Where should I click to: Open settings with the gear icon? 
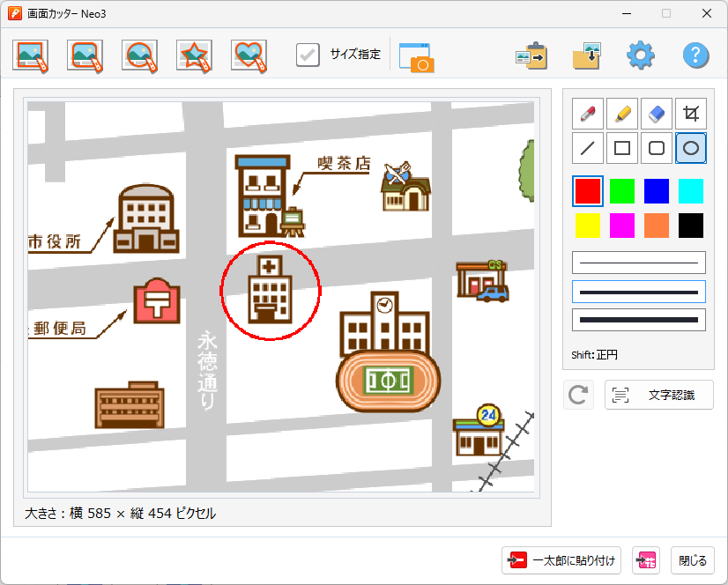641,56
